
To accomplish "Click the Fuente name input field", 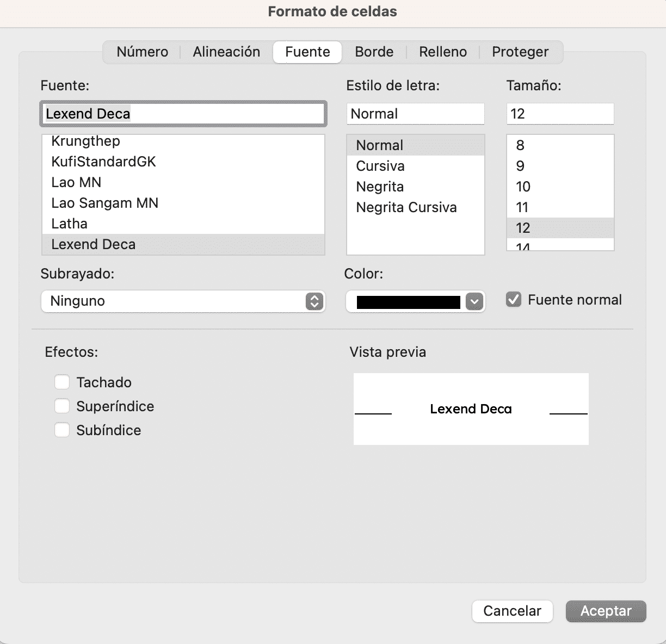I will pos(183,114).
